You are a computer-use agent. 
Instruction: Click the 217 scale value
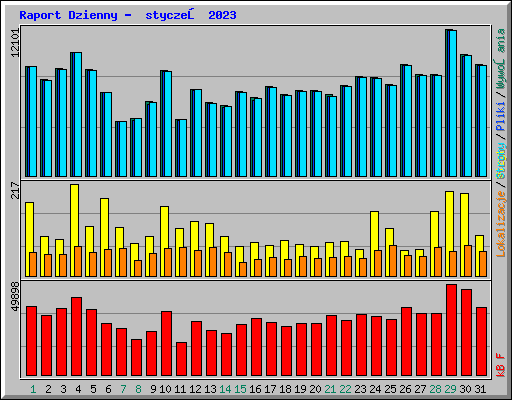pyautogui.click(x=15, y=190)
